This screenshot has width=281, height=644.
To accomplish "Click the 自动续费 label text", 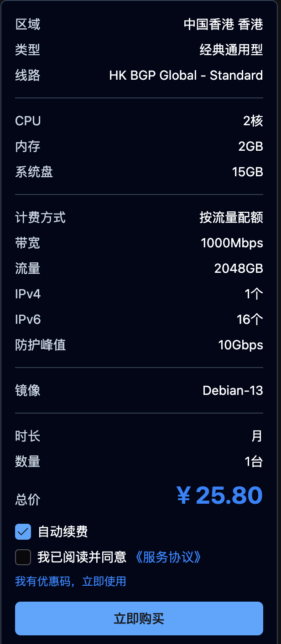I will coord(63,532).
